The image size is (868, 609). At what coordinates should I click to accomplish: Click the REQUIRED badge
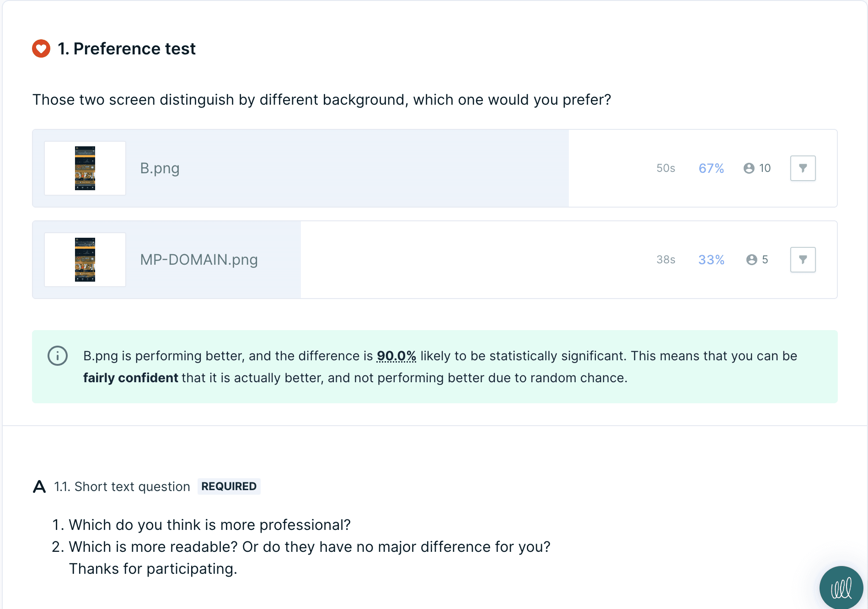[229, 486]
